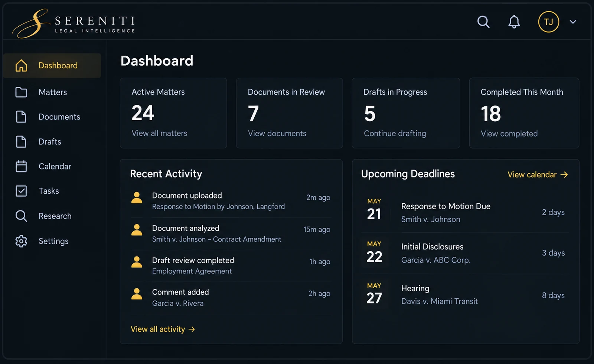Viewport: 594px width, 364px height.
Task: Click arrow icon next to View calendar
Action: tap(564, 175)
